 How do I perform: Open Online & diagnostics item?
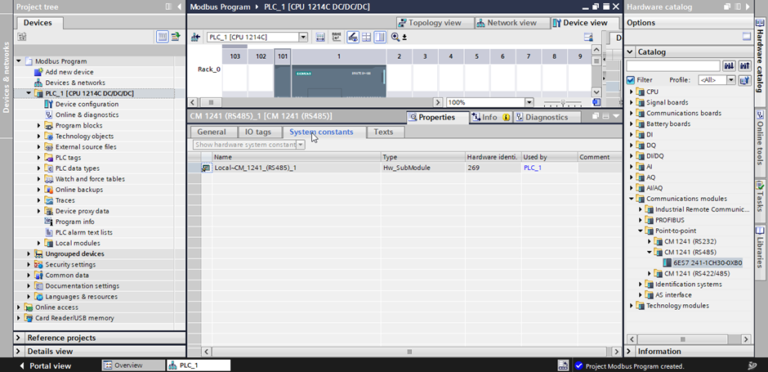click(87, 115)
